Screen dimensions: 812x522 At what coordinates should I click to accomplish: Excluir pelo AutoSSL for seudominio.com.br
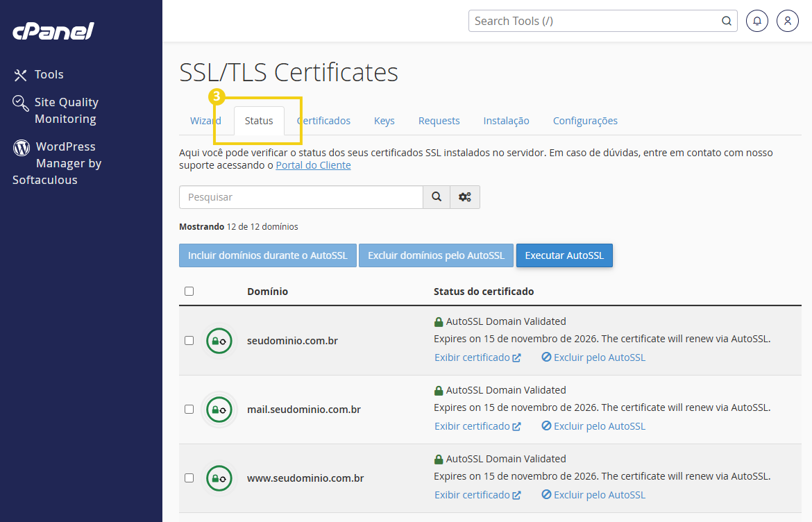pos(593,358)
